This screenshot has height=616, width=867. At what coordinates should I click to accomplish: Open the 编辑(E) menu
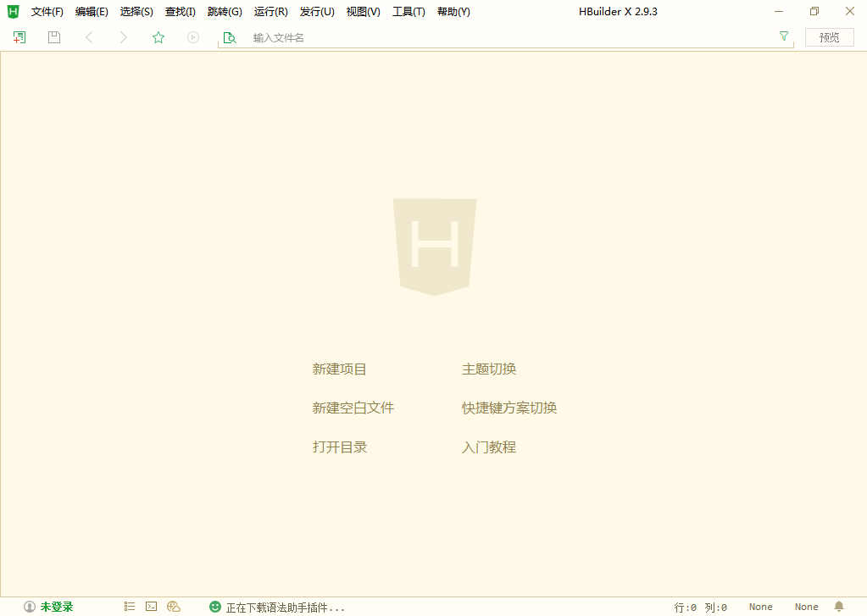click(x=92, y=12)
